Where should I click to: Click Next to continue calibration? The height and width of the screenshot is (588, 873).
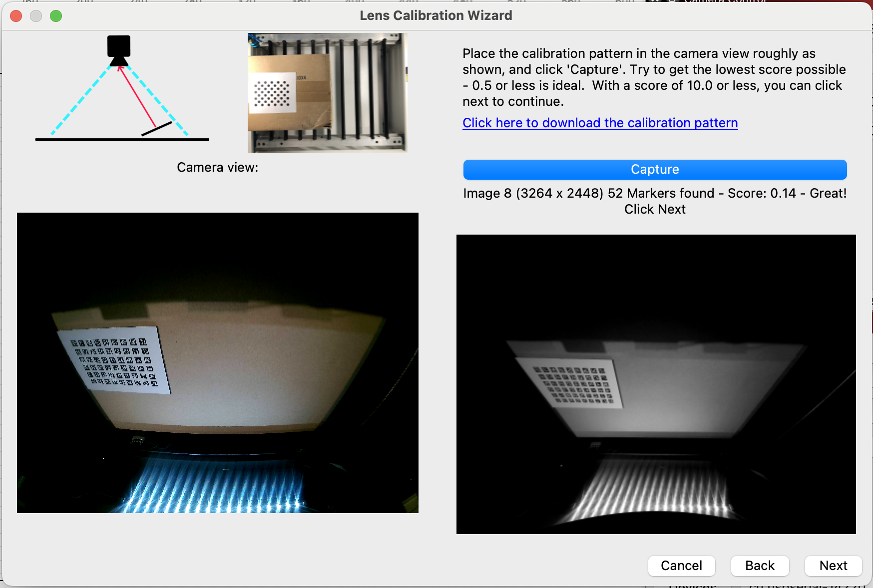tap(833, 566)
